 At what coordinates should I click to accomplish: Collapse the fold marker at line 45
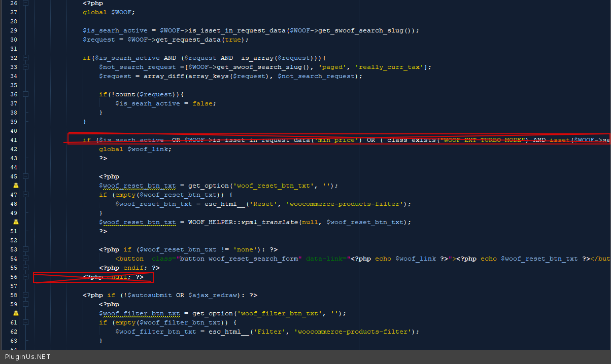[26, 176]
